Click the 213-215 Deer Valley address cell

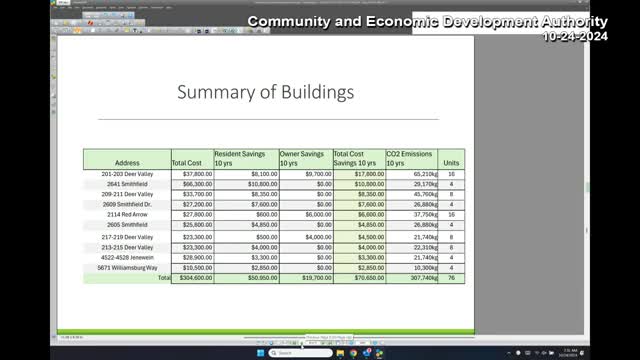pyautogui.click(x=127, y=247)
